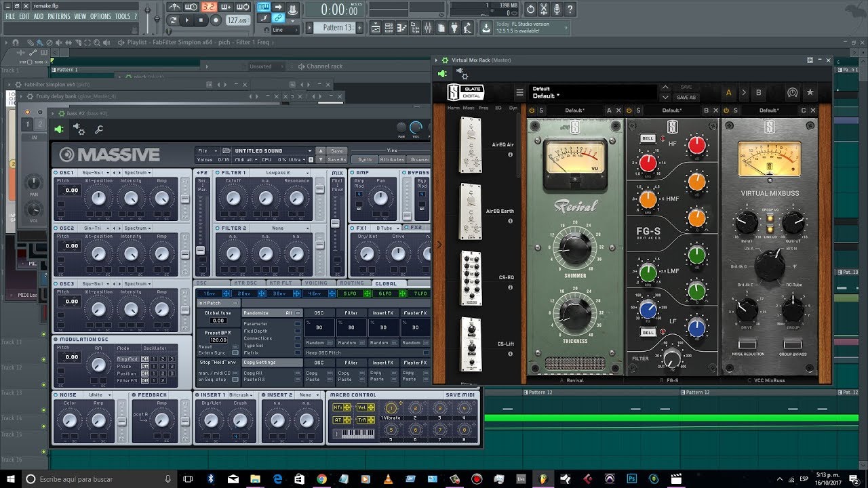This screenshot has width=868, height=488.
Task: Open the Line snap dropdown in FL Studio
Action: 286,30
